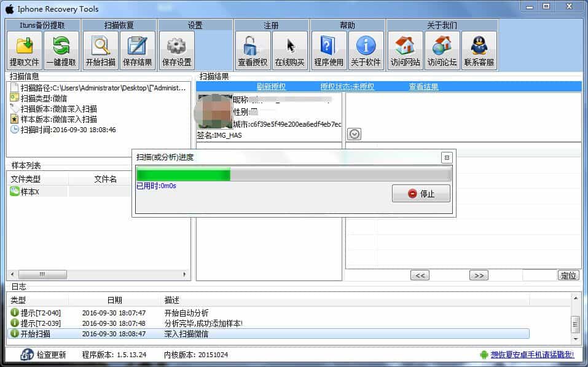Click the 扫描时间 info line
This screenshot has height=367, width=588.
(x=63, y=130)
